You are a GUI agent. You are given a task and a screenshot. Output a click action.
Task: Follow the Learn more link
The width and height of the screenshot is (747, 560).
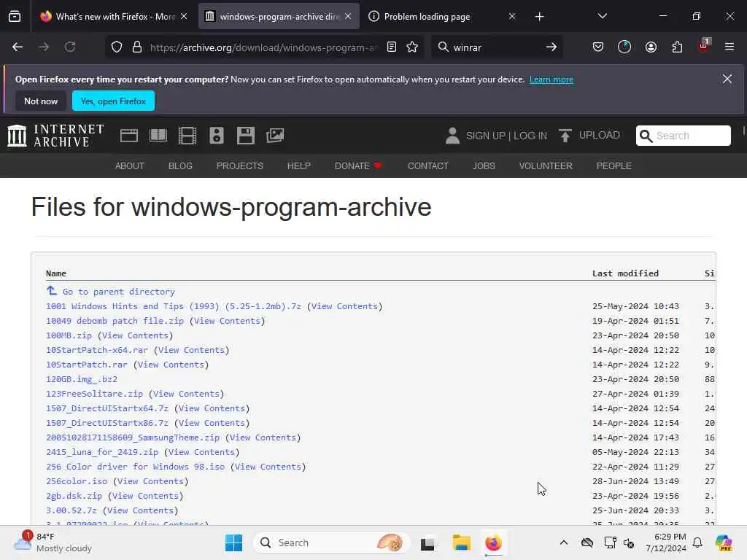pyautogui.click(x=551, y=79)
